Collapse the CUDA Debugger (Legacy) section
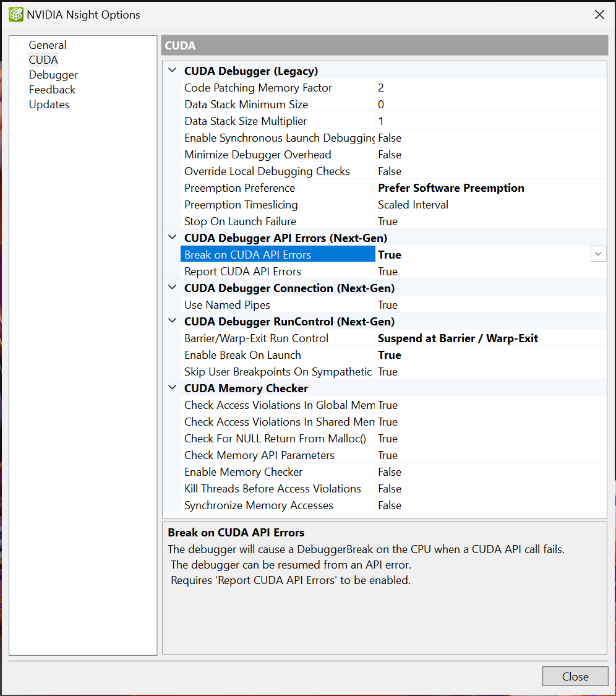Viewport: 616px width, 696px height. coord(172,71)
